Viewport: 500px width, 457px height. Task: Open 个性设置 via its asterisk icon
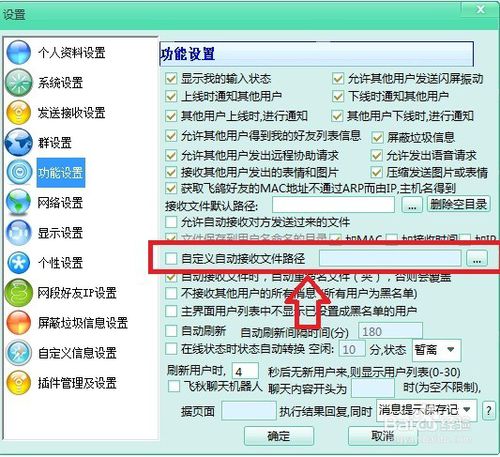coord(19,263)
